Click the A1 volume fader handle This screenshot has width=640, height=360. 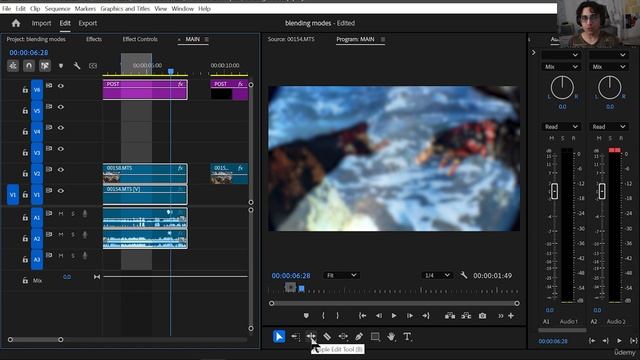(x=554, y=191)
